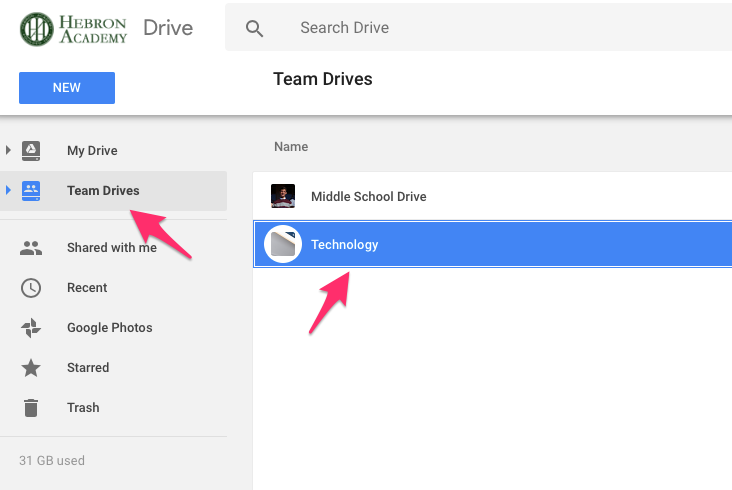Click the blue NEW button

coord(67,88)
